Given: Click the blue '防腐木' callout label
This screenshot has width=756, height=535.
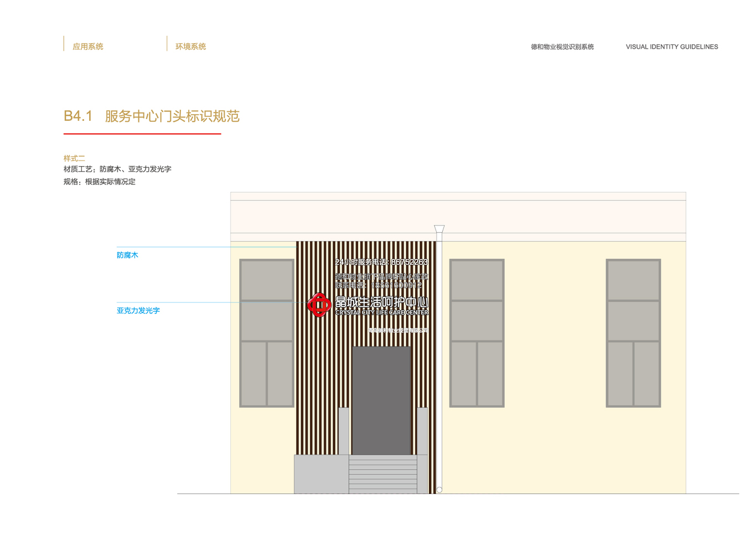Looking at the screenshot, I should (127, 255).
